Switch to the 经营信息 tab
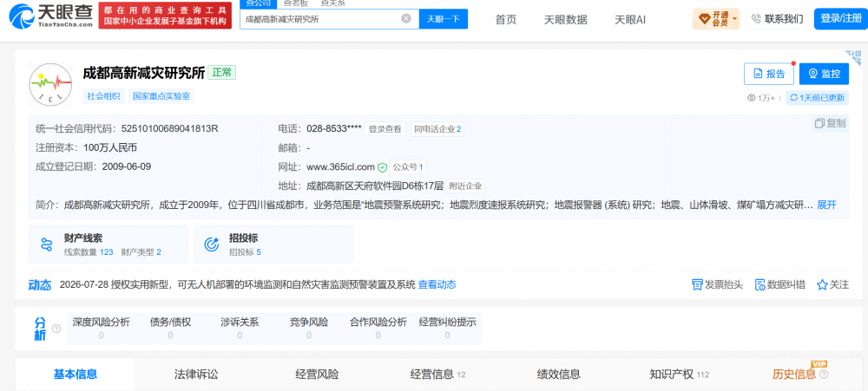Screen dimensions: 868x391 (x=437, y=375)
